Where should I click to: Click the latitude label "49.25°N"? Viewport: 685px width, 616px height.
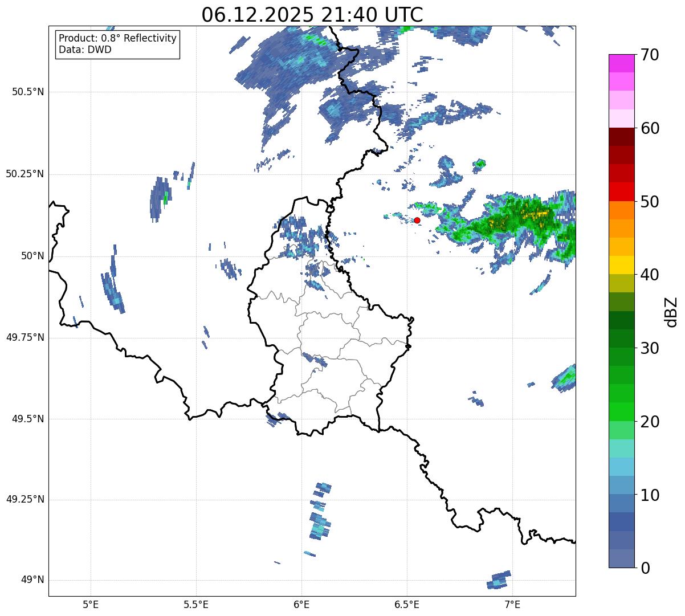[25, 500]
